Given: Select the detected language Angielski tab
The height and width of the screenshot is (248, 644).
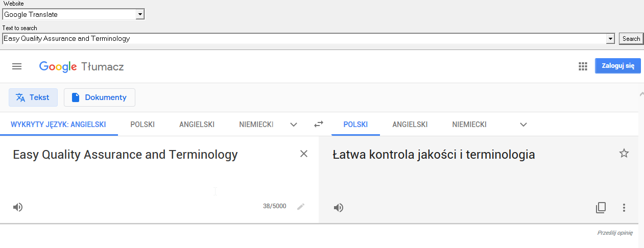Looking at the screenshot, I should click(59, 125).
